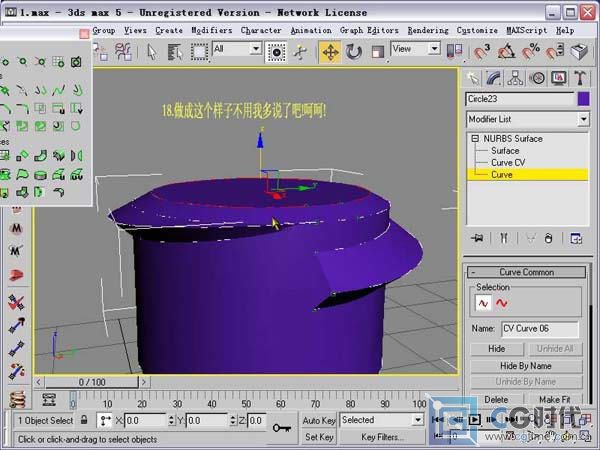Click the Make Fit button
The image size is (600, 450).
[554, 399]
